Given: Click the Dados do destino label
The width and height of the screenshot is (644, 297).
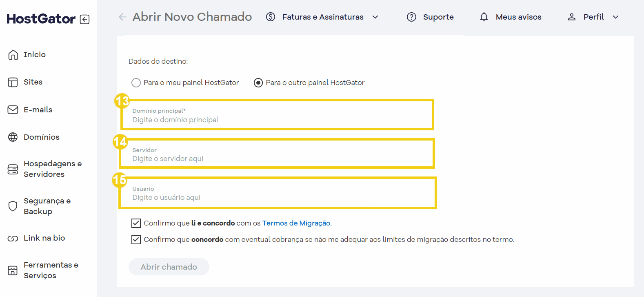Looking at the screenshot, I should coord(158,61).
